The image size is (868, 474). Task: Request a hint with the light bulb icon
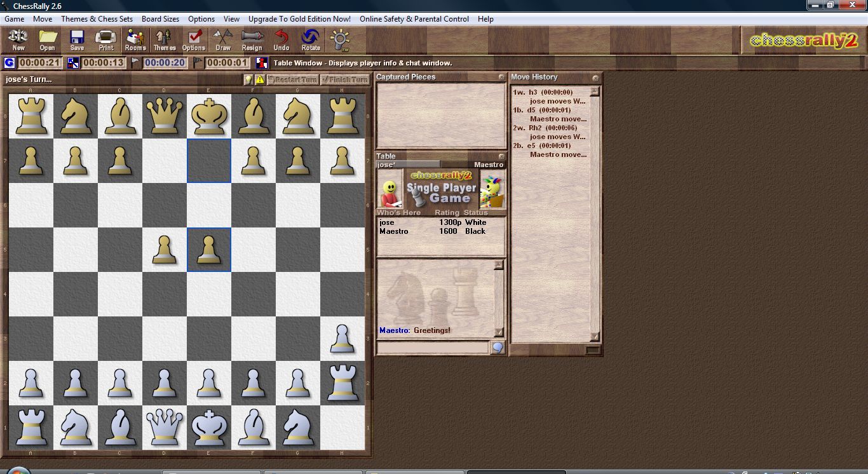click(x=339, y=39)
